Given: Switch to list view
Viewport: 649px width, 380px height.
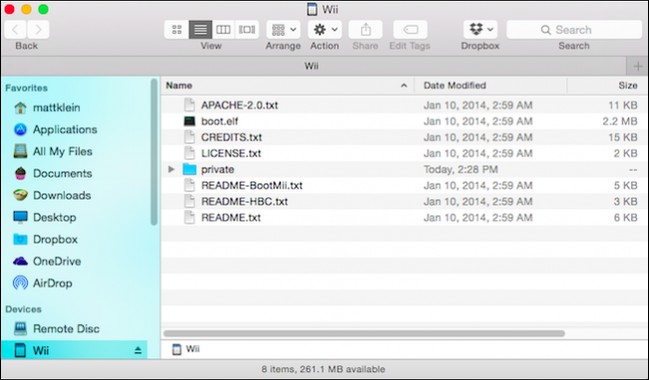Looking at the screenshot, I should pos(200,30).
